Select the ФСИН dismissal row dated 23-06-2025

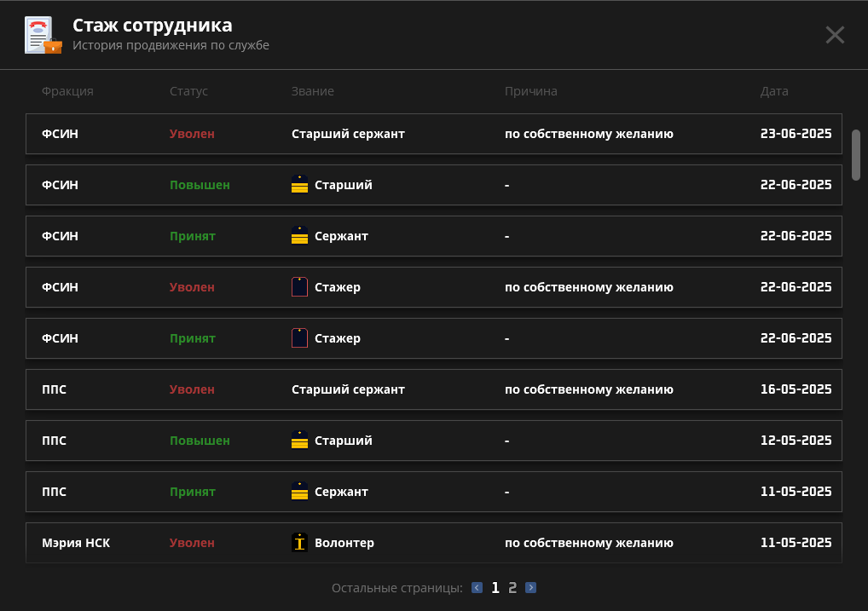tap(433, 134)
